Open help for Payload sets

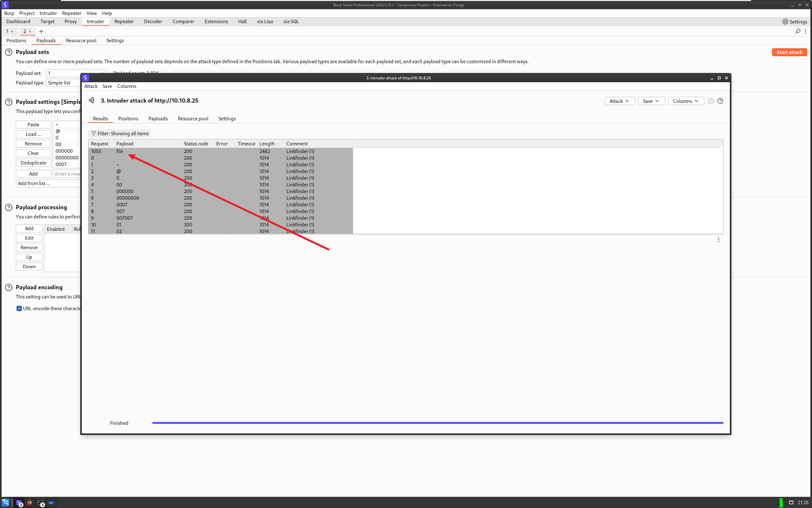coord(9,52)
